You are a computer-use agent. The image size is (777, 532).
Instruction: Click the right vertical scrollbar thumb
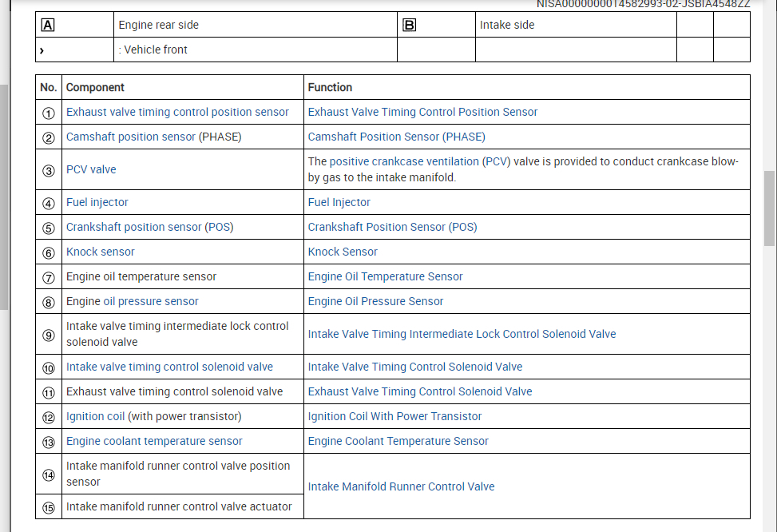point(770,208)
